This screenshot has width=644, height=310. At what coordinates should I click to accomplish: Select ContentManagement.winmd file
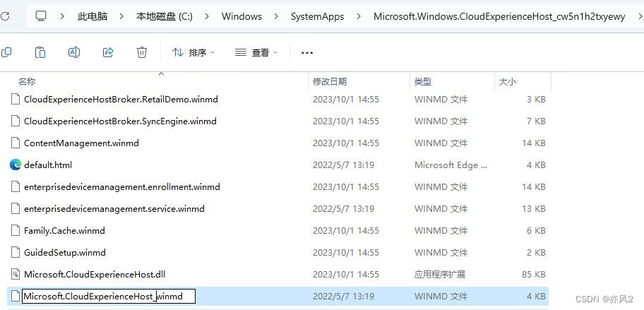coord(81,143)
